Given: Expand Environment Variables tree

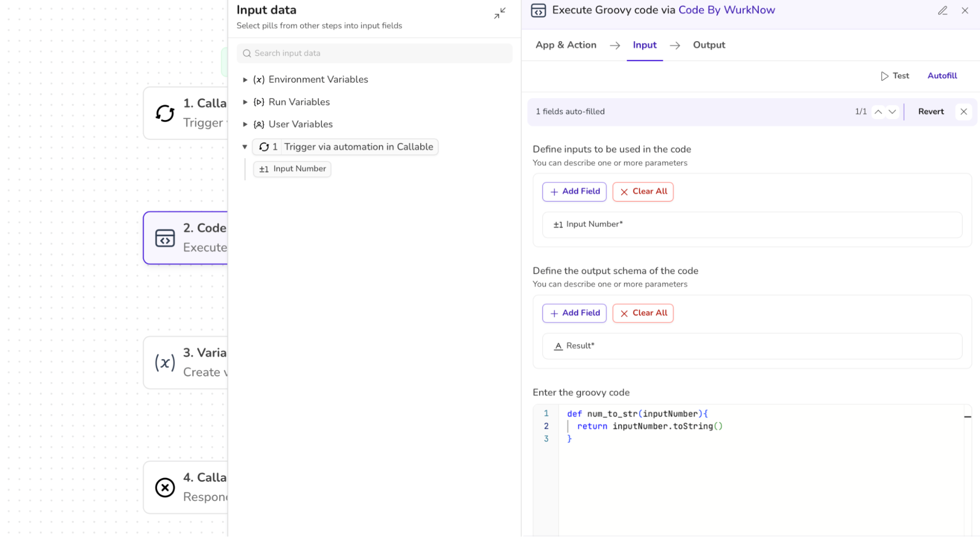Looking at the screenshot, I should (245, 79).
